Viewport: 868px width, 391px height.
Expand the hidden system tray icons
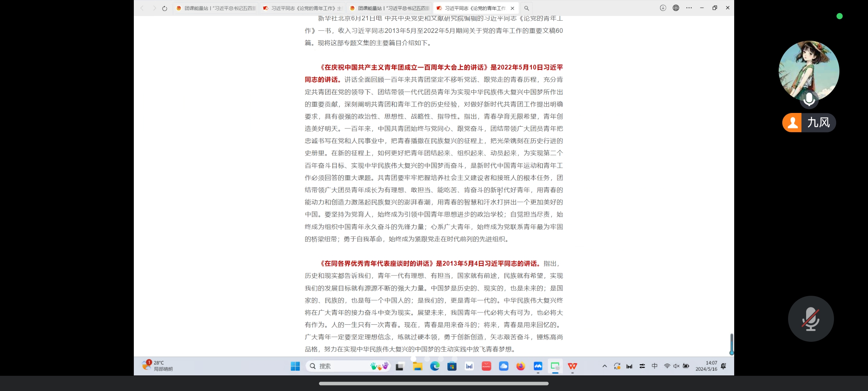point(604,366)
